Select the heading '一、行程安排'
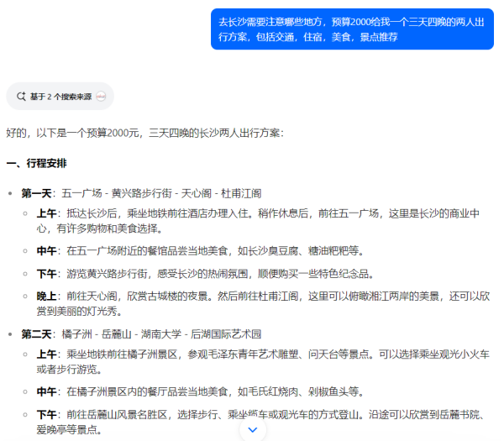Image resolution: width=504 pixels, height=441 pixels. 37,163
